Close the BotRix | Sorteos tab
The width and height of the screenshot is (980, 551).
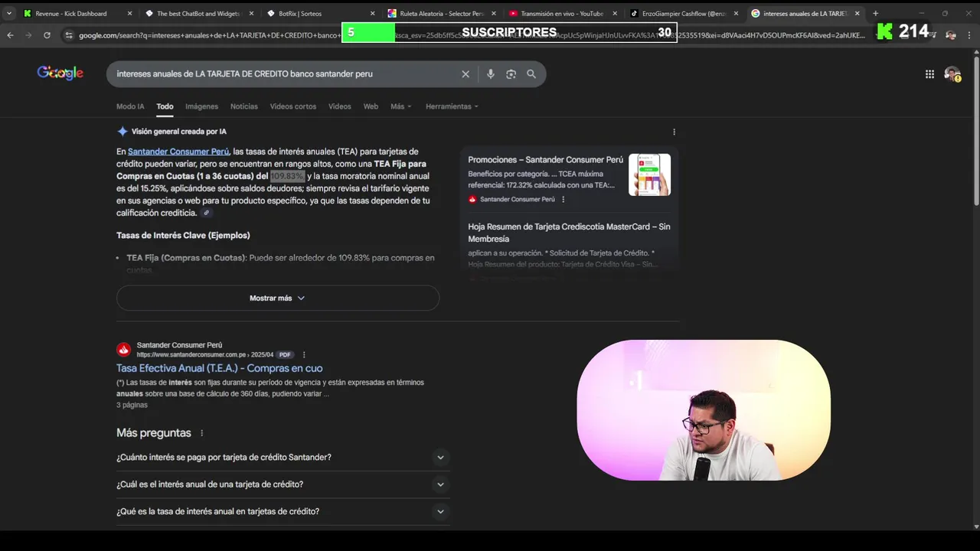click(372, 14)
